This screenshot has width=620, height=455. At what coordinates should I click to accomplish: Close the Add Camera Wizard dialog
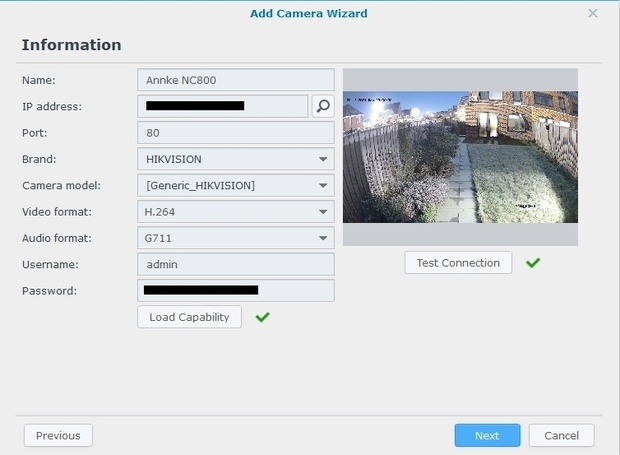coord(593,14)
